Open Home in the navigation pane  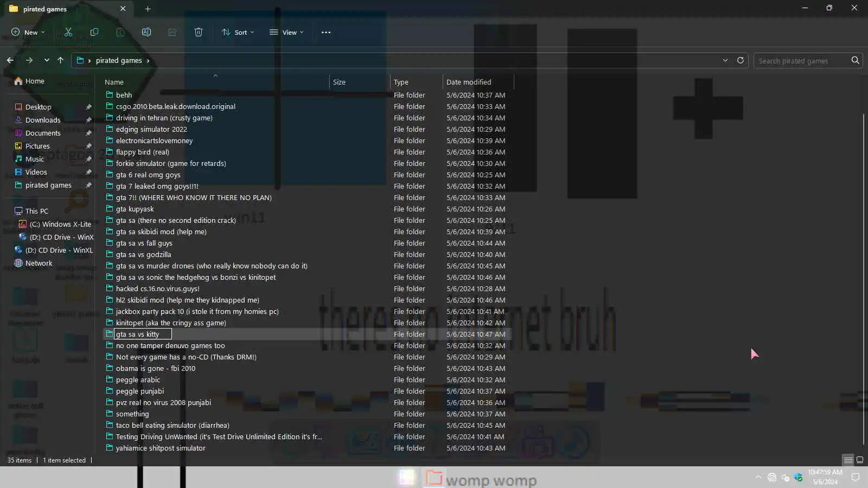(x=35, y=81)
